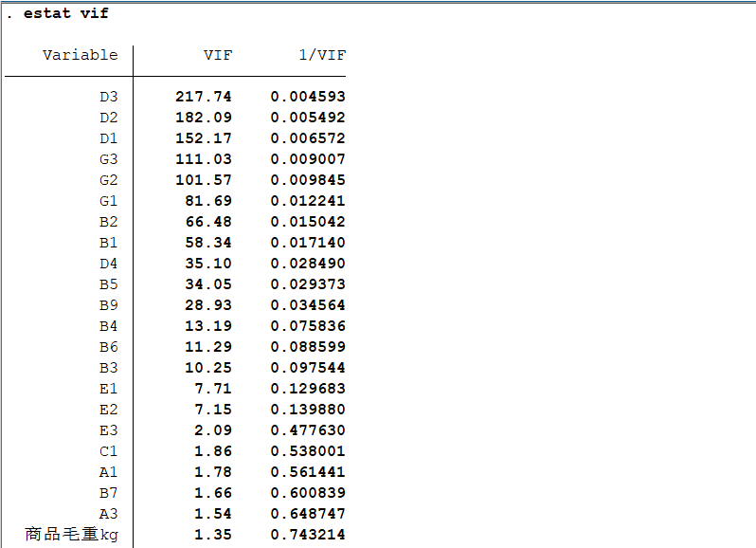Image resolution: width=756 pixels, height=548 pixels.
Task: Click the 'estat vif' command text
Action: (x=66, y=13)
